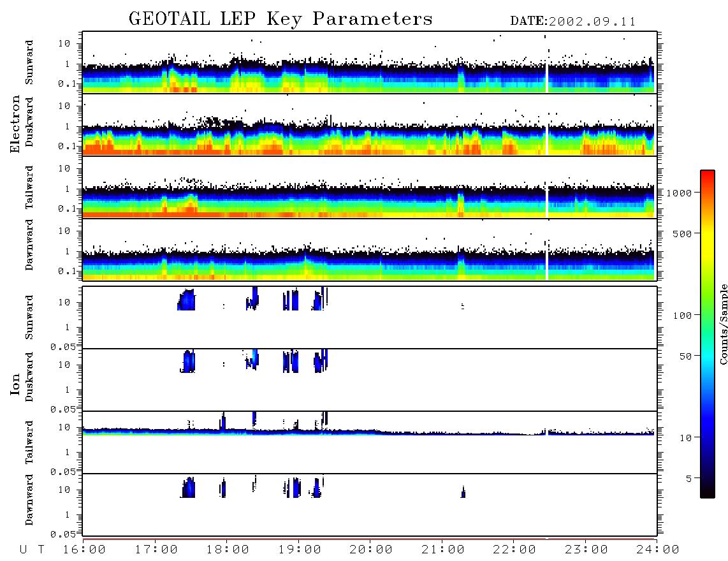The image size is (728, 561).
Task: Select the Ion Dawnward axis label
Action: (29, 500)
